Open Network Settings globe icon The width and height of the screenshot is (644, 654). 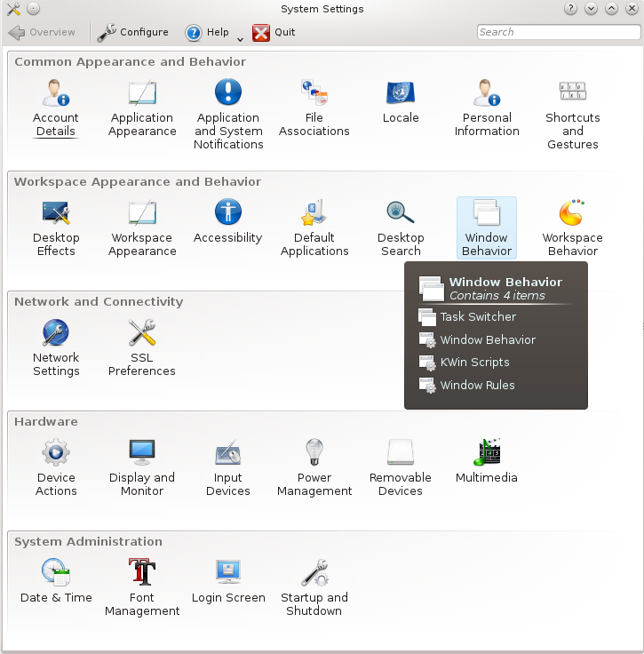[56, 333]
